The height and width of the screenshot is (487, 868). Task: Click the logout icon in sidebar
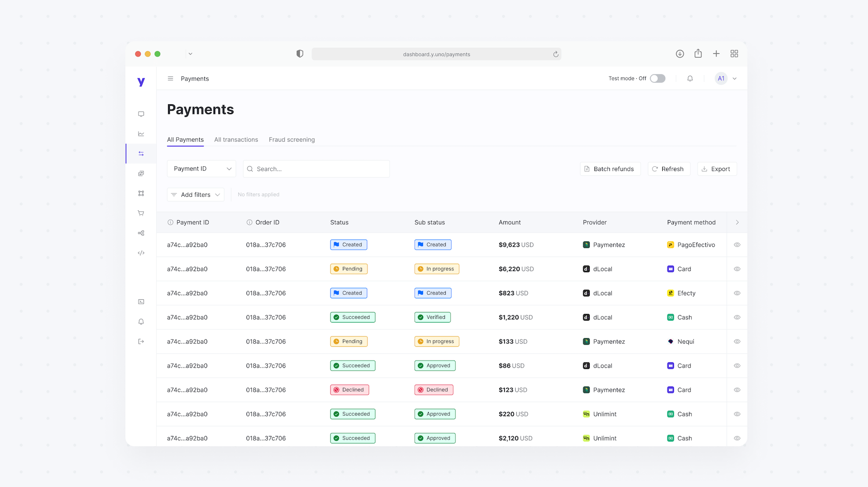click(141, 342)
